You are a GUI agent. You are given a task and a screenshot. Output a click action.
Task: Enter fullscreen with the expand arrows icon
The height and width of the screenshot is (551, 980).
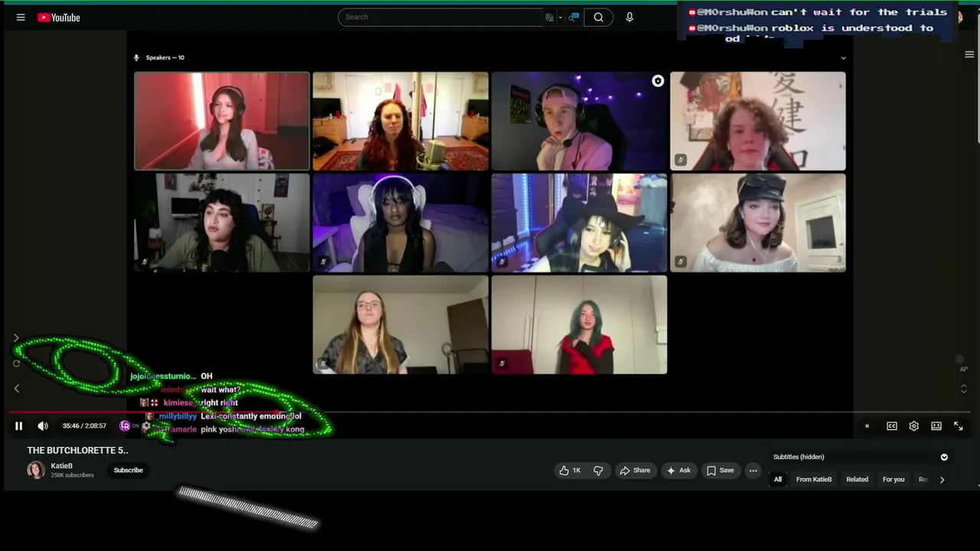coord(958,426)
